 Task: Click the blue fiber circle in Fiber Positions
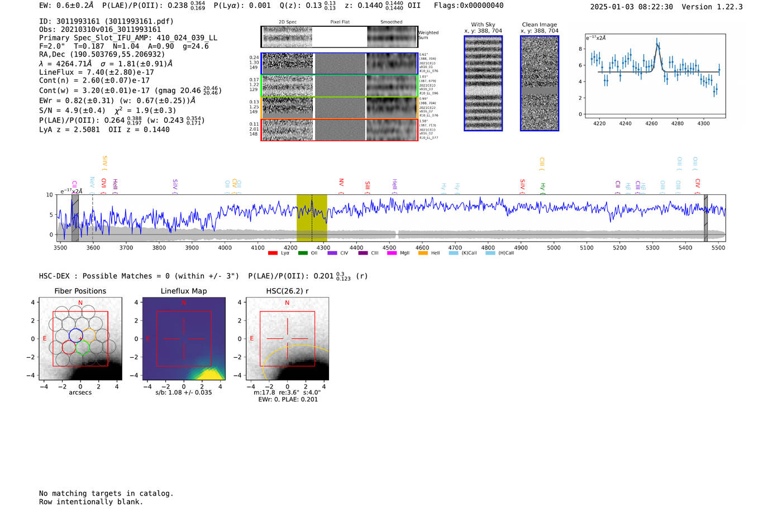click(75, 335)
